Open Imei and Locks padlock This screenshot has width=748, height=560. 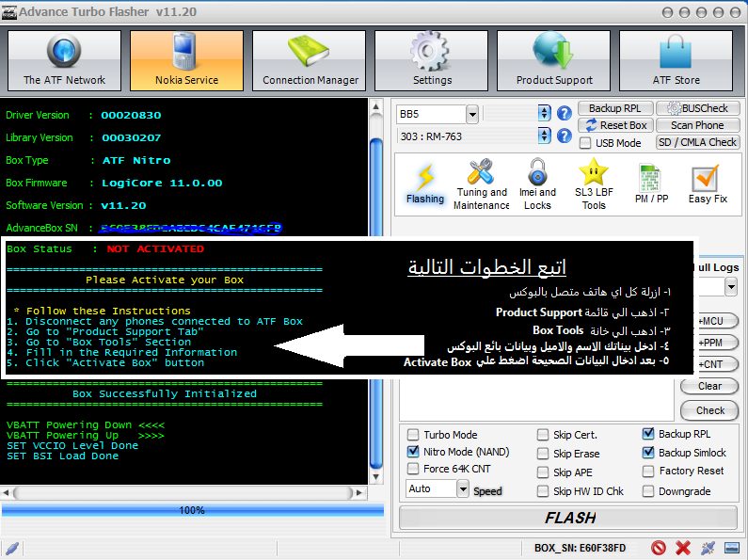pos(537,184)
